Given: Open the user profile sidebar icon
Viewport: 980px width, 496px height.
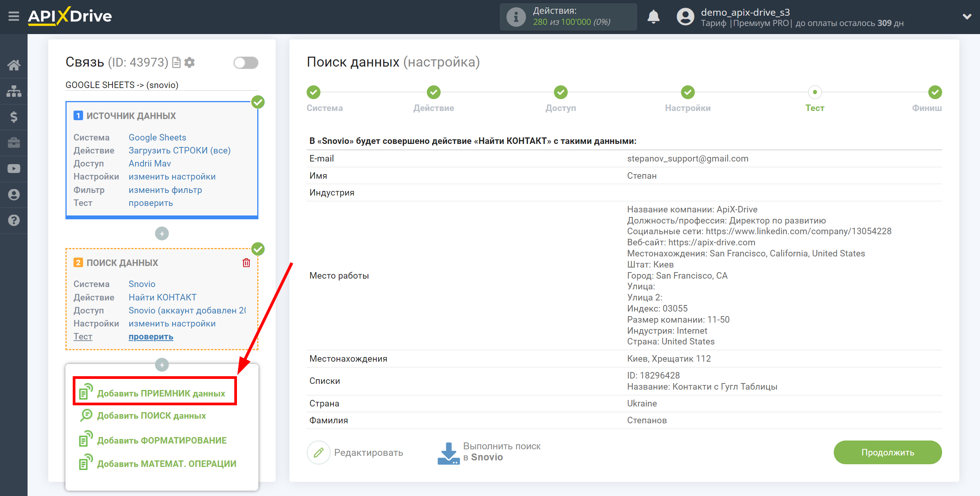Looking at the screenshot, I should (x=14, y=195).
